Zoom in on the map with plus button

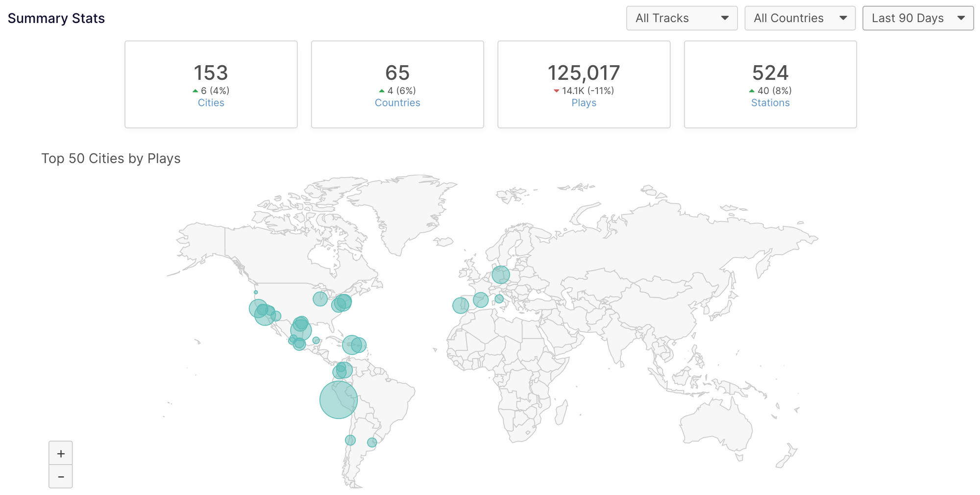coord(61,453)
